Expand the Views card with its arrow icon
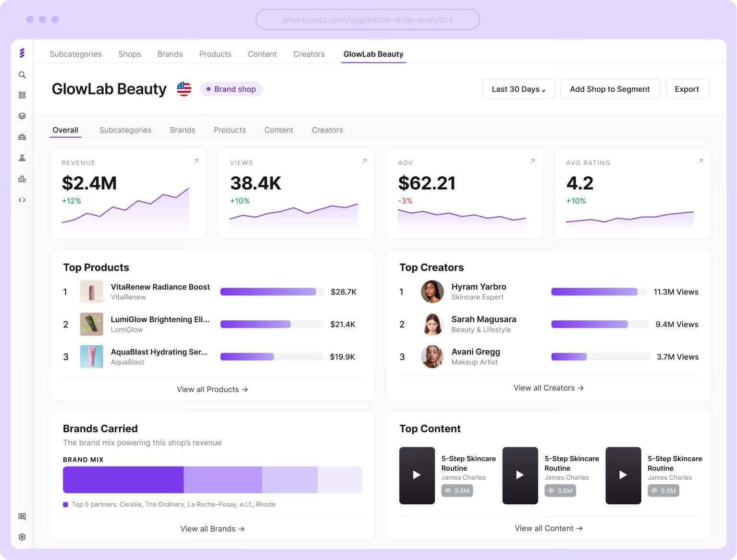The height and width of the screenshot is (560, 737). 364,161
